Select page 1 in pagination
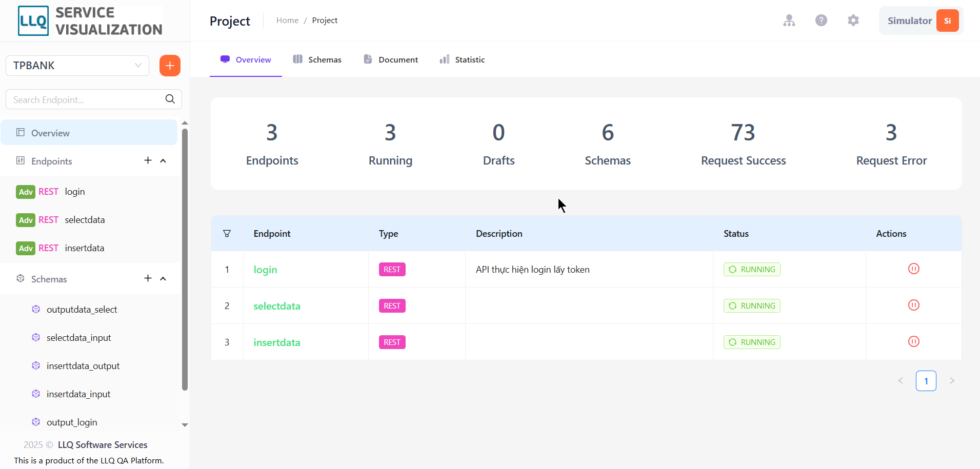Viewport: 980px width, 469px height. 926,381
